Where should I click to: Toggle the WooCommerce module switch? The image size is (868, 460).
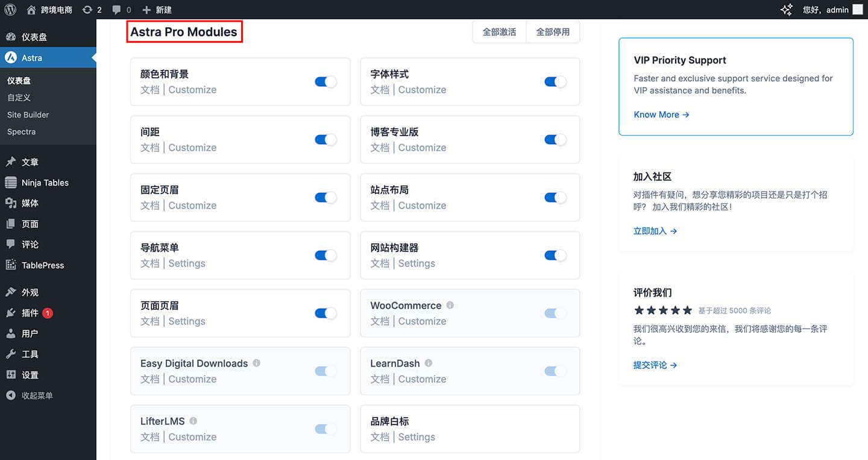pyautogui.click(x=555, y=313)
